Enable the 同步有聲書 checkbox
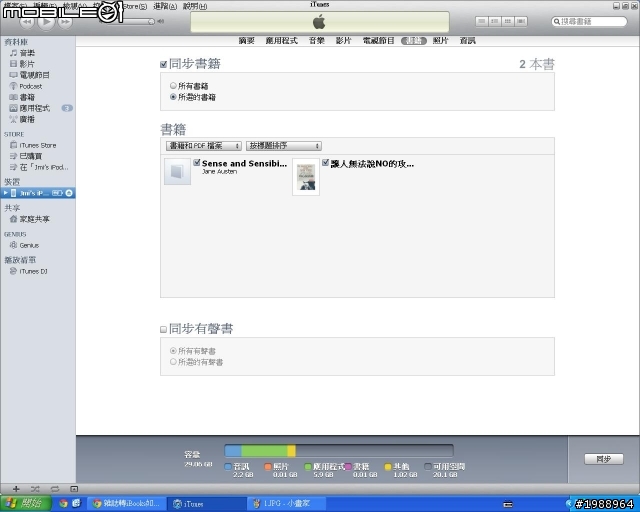 (x=163, y=329)
